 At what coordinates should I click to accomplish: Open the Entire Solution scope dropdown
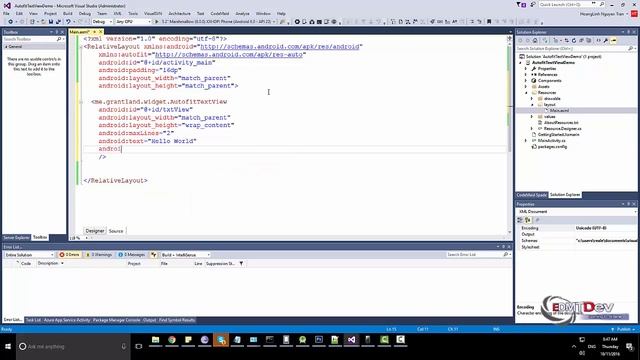29,255
